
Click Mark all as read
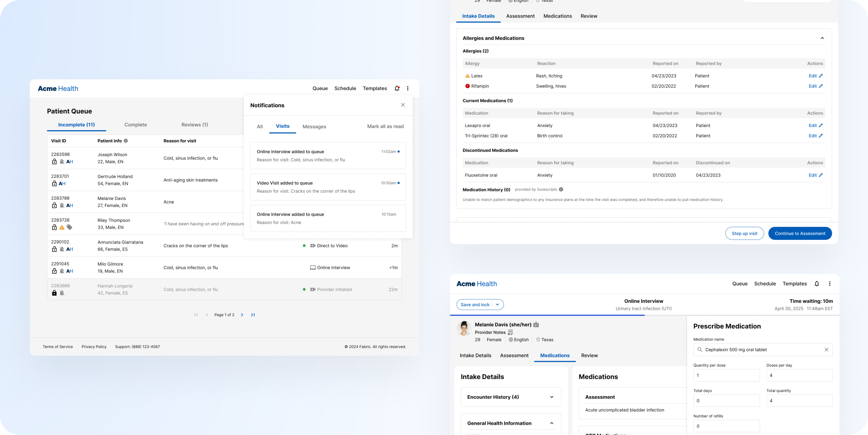385,126
